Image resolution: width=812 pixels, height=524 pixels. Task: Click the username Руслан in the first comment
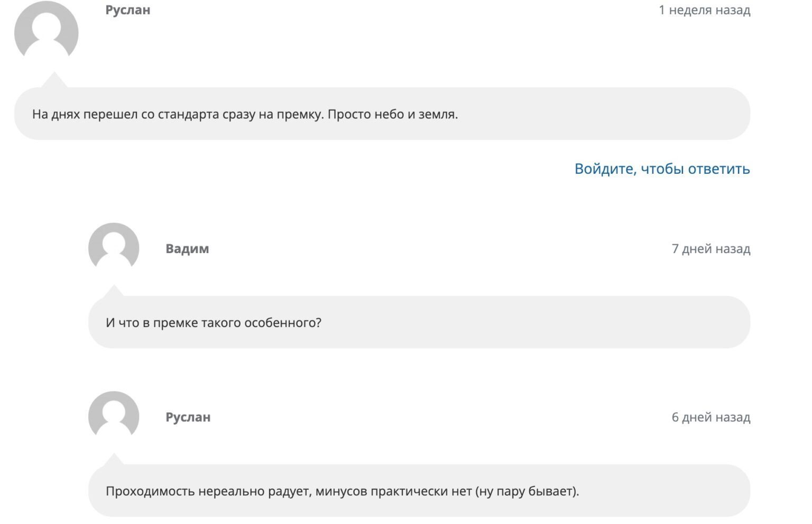coord(127,10)
